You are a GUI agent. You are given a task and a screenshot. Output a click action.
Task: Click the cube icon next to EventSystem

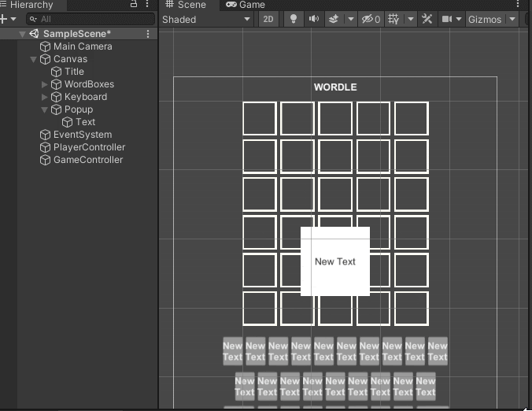[x=45, y=135]
